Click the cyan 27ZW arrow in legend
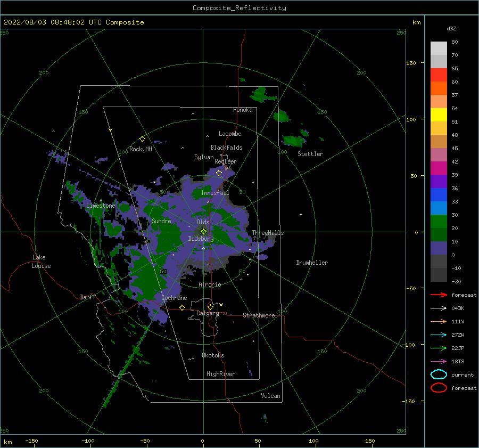The image size is (479, 448). click(x=439, y=335)
